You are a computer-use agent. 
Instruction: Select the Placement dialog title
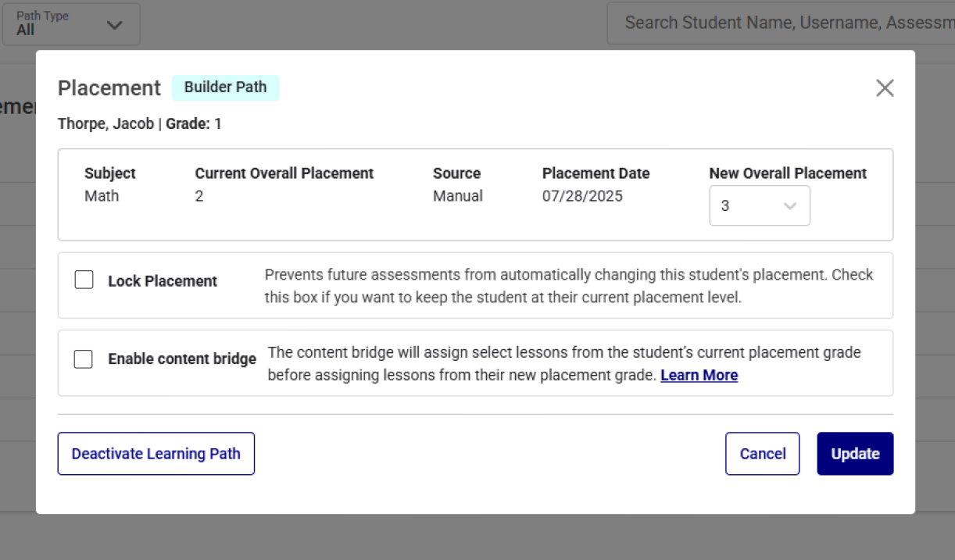(x=109, y=87)
